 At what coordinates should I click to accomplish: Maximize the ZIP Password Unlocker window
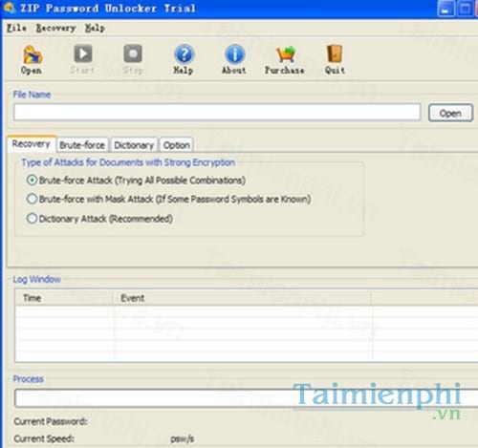(466, 9)
